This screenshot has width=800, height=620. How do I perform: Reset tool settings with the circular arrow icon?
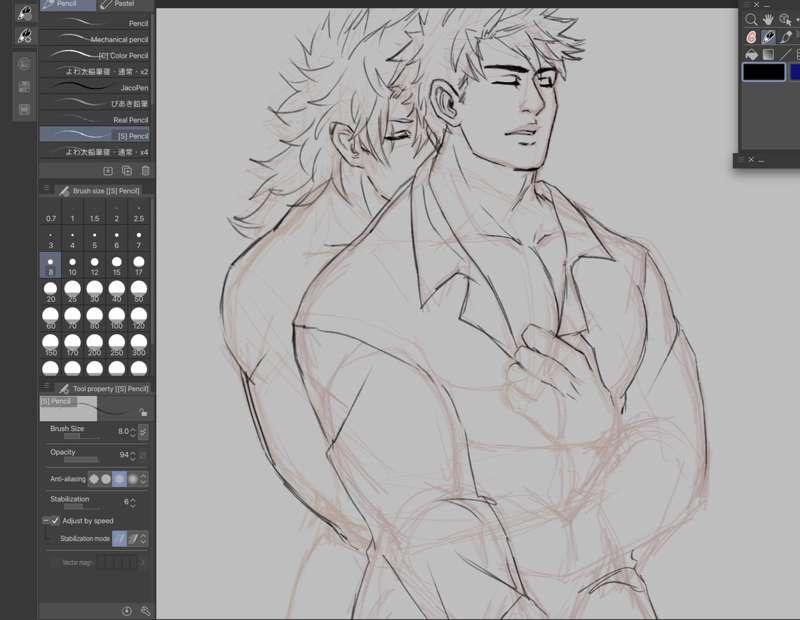click(x=127, y=611)
